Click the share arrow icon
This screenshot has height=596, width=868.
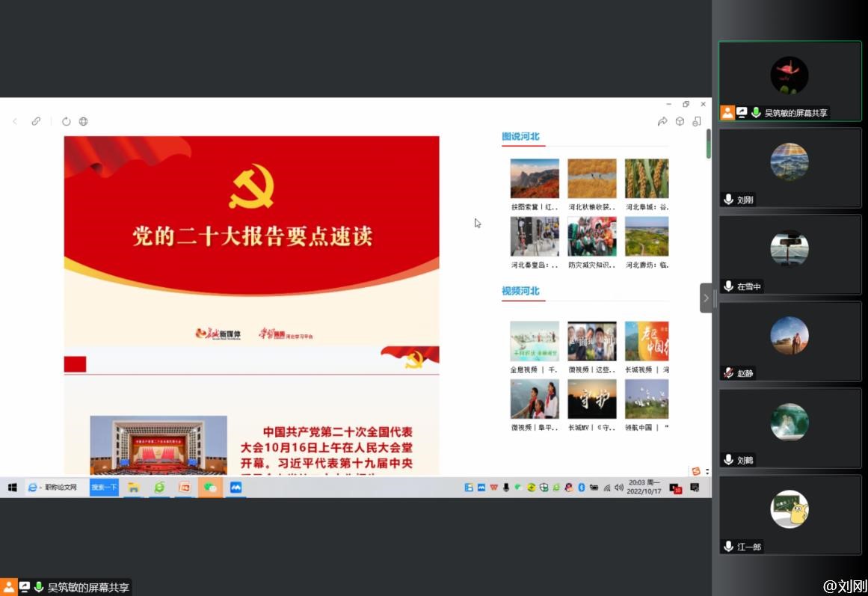(662, 121)
